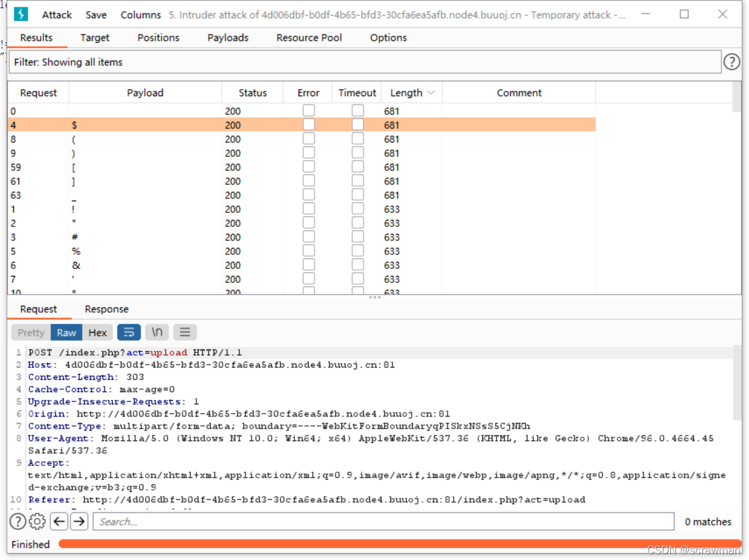Toggle Timeout checkbox for request 61
749x560 pixels.
coord(358,181)
